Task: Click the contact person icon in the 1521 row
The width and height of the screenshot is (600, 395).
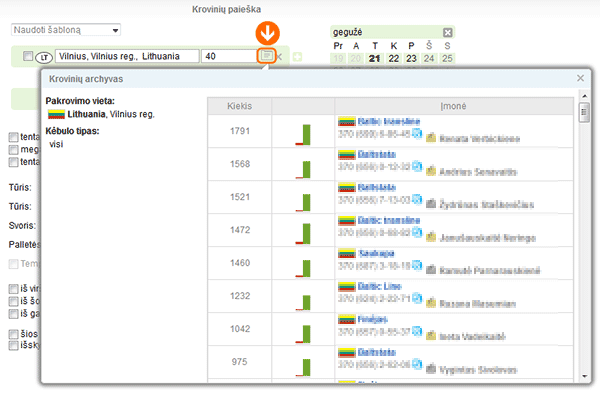Action: coord(431,204)
